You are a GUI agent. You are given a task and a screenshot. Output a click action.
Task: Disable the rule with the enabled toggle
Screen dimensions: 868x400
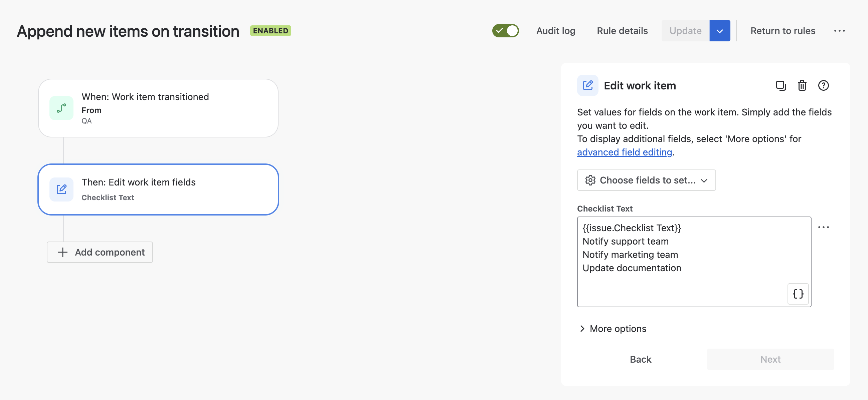pos(505,31)
